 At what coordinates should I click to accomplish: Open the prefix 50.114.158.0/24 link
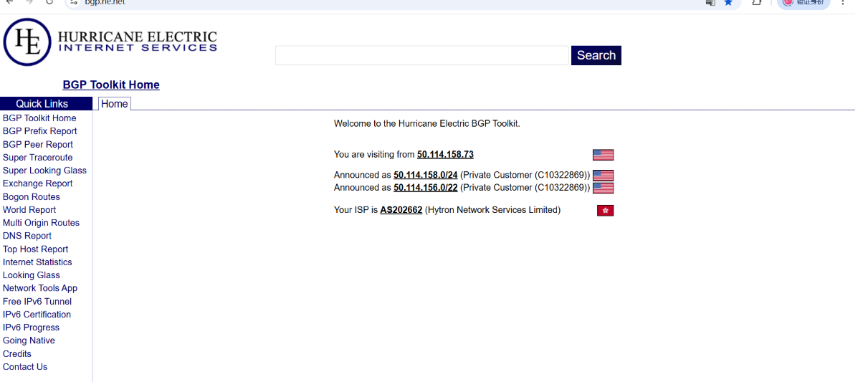(x=426, y=176)
